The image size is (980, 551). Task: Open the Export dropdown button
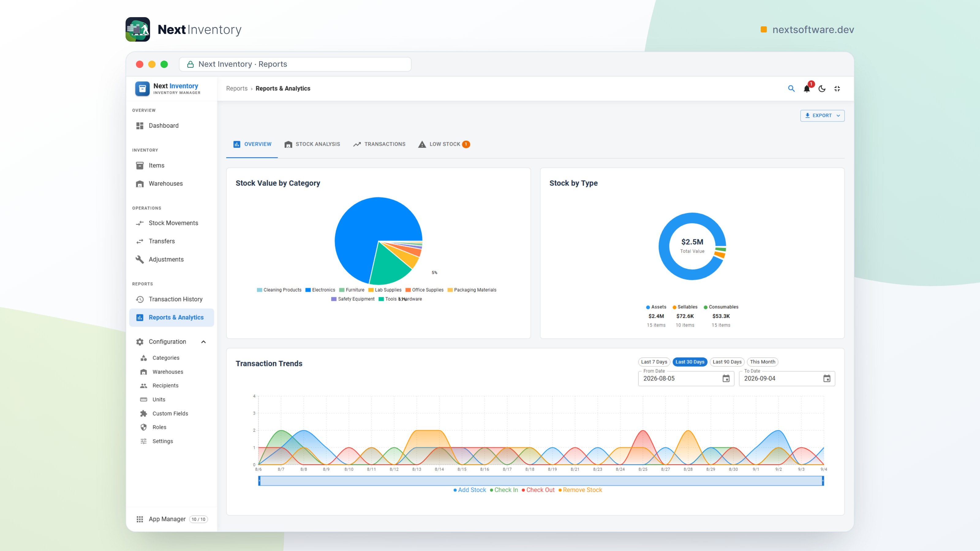(x=822, y=116)
